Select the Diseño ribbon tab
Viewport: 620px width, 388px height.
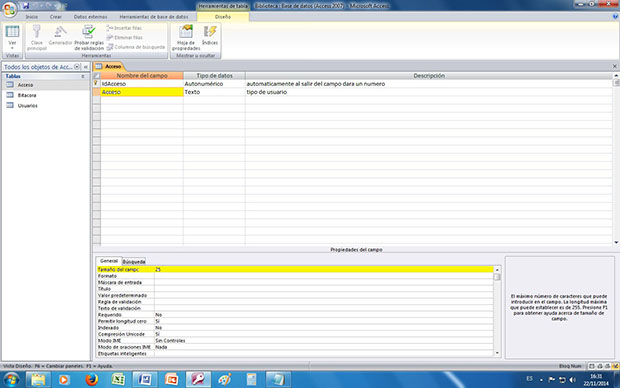pyautogui.click(x=223, y=17)
